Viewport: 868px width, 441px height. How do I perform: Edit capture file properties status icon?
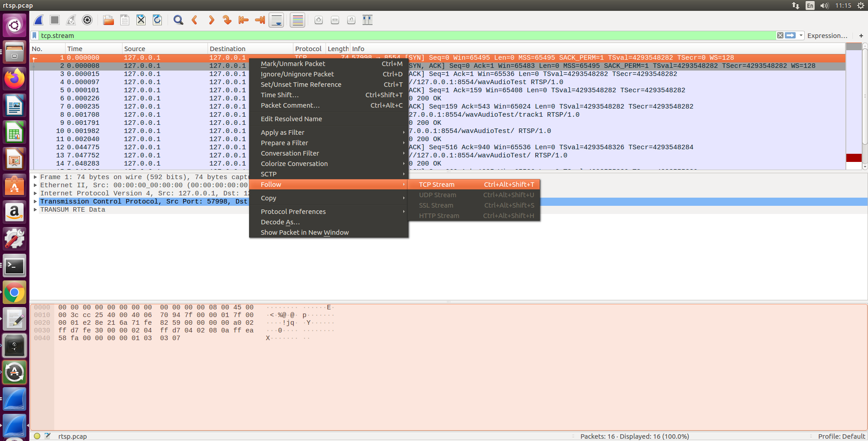tap(47, 436)
